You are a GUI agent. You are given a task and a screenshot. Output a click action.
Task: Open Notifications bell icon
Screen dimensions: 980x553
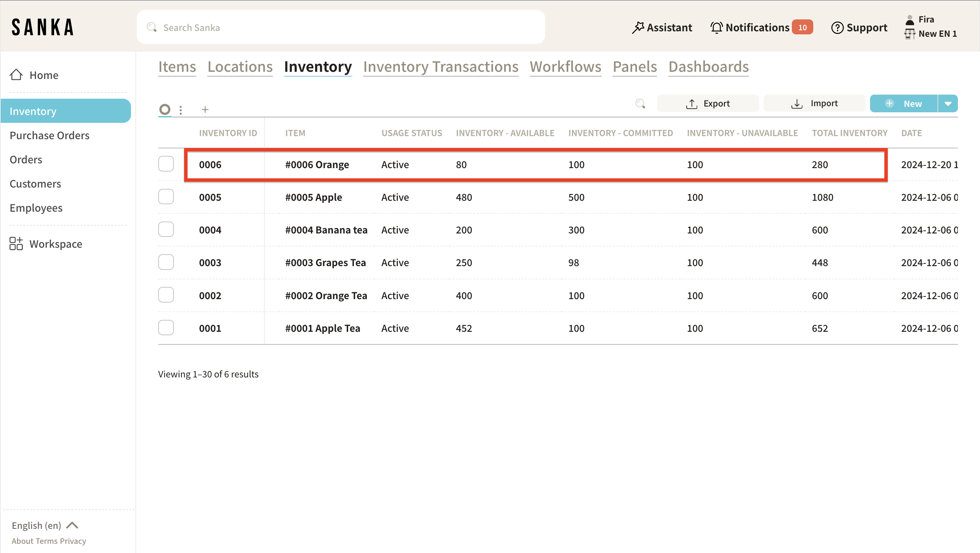tap(716, 28)
